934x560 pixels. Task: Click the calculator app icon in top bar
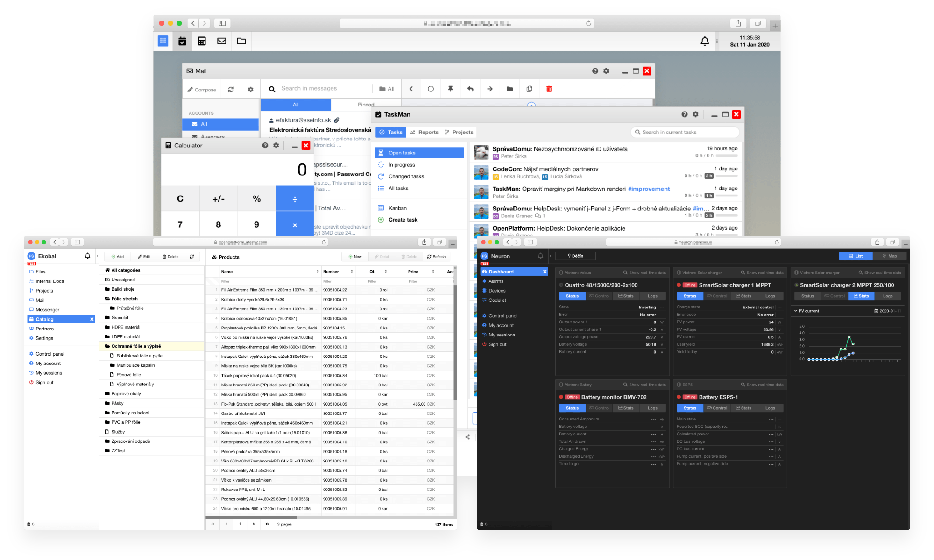202,41
